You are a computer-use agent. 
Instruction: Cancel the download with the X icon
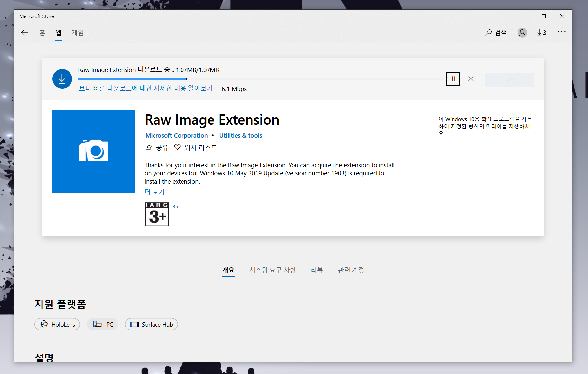point(471,79)
